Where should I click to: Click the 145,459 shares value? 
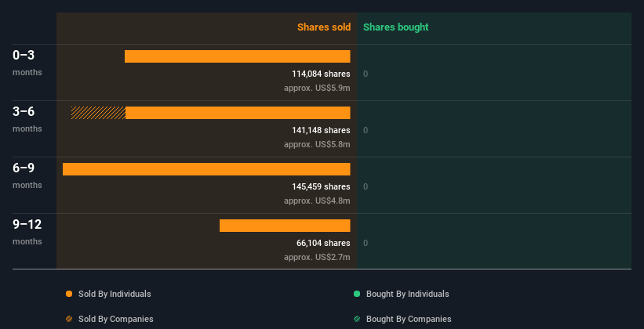[x=321, y=186]
